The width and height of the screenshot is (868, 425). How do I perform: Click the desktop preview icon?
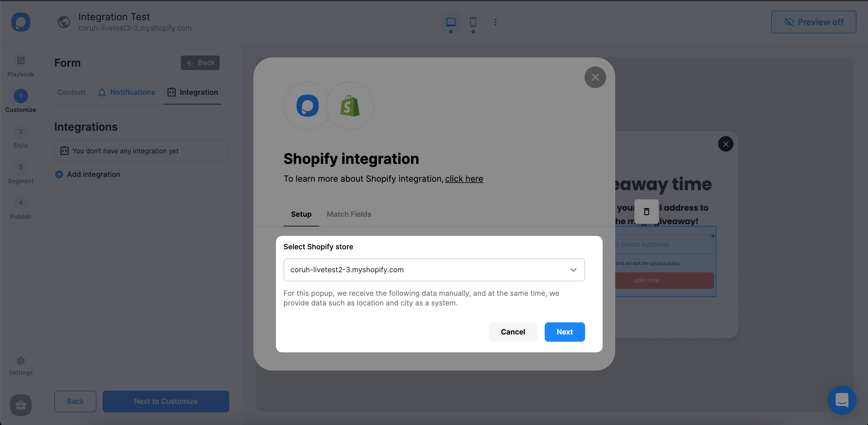[451, 22]
